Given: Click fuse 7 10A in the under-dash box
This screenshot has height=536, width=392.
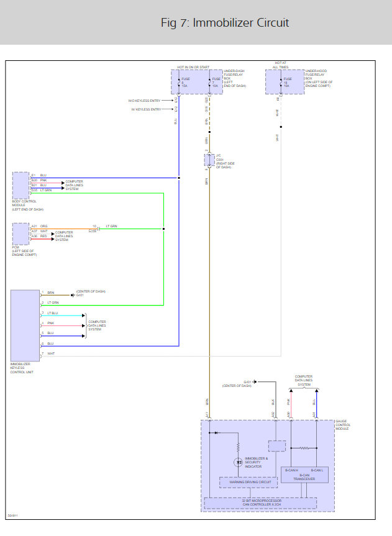Looking at the screenshot, I should click(x=210, y=83).
